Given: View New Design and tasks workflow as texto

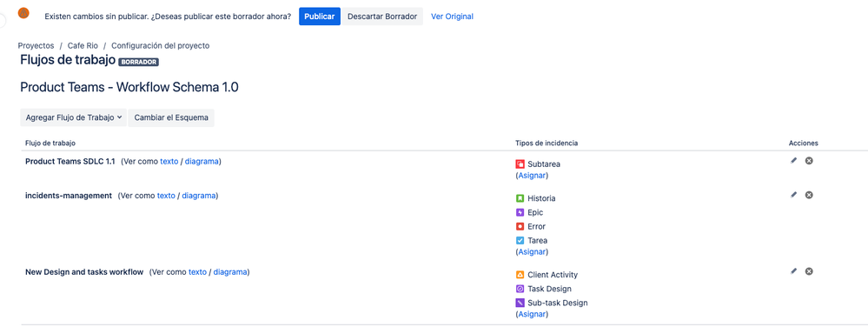Looking at the screenshot, I should [197, 272].
